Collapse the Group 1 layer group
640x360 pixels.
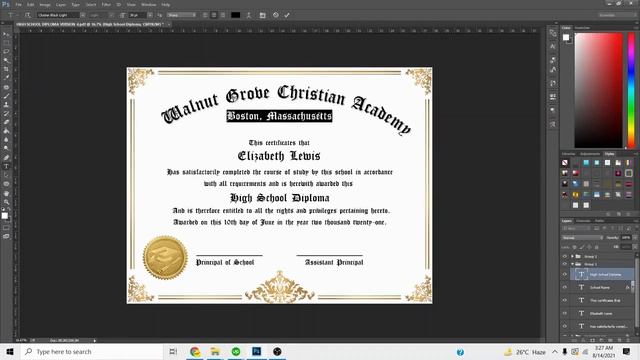point(572,264)
